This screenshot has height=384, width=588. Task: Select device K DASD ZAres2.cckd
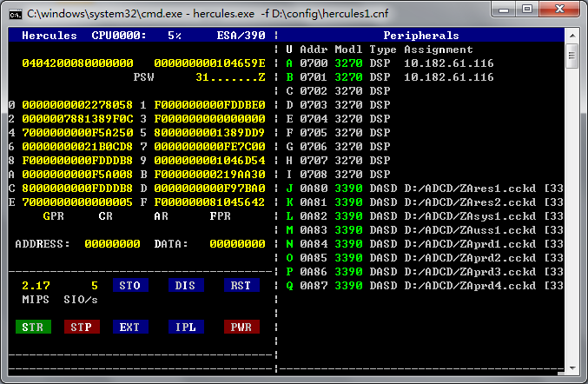(x=425, y=202)
